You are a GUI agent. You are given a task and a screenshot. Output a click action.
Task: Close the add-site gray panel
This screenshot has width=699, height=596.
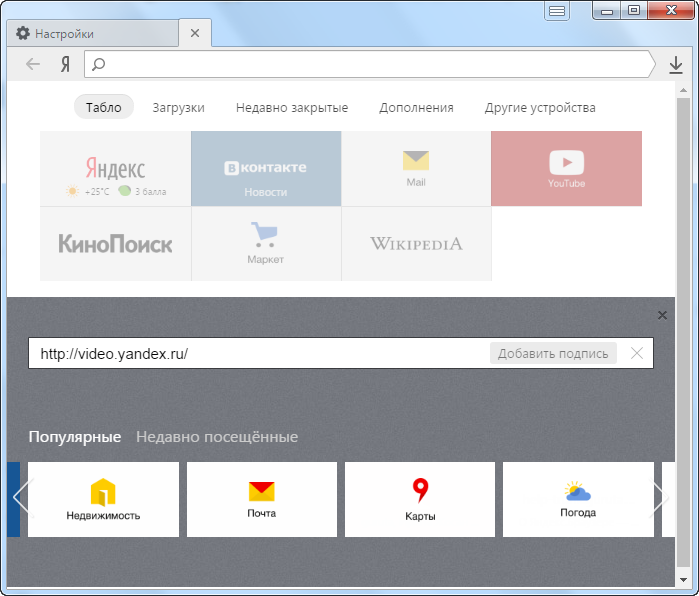coord(662,316)
